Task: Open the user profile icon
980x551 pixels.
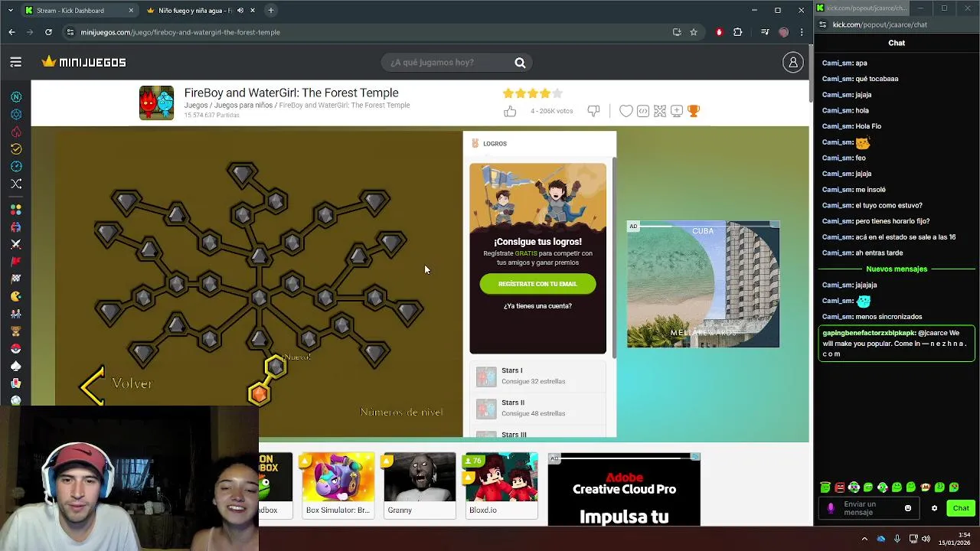Action: (x=792, y=62)
